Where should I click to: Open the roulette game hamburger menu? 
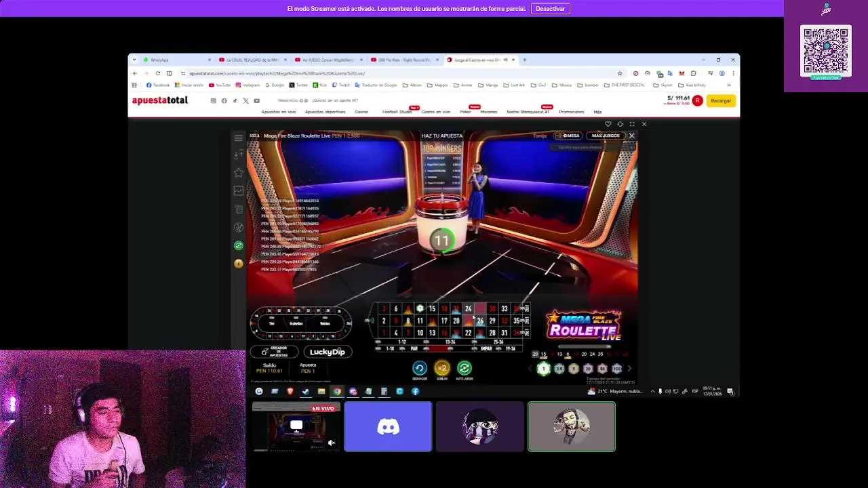(238, 138)
